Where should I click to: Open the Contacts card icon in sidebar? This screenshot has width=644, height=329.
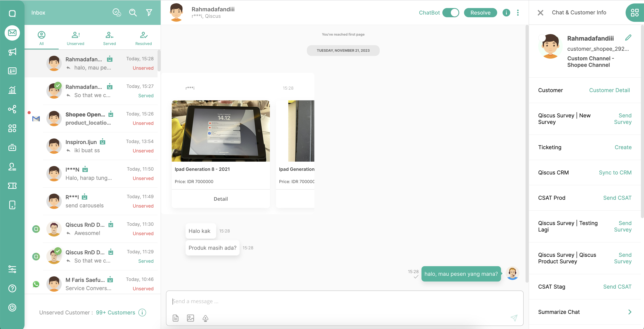12,71
